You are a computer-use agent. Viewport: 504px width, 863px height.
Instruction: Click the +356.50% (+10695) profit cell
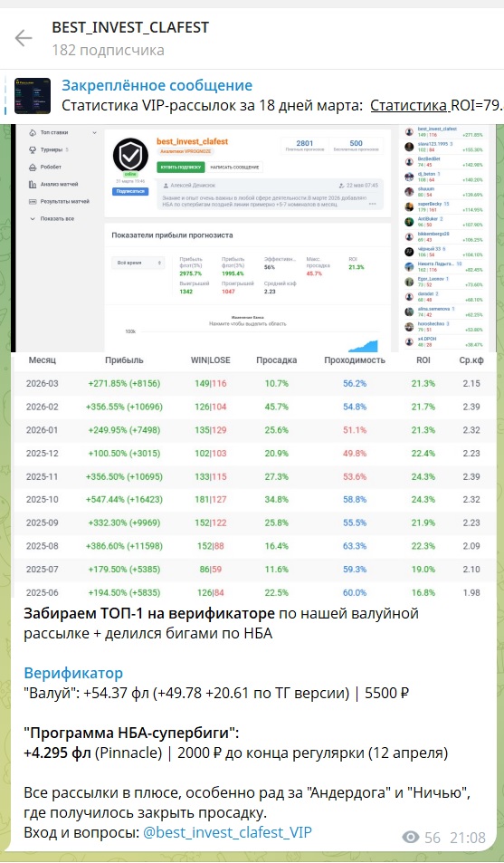pos(124,476)
